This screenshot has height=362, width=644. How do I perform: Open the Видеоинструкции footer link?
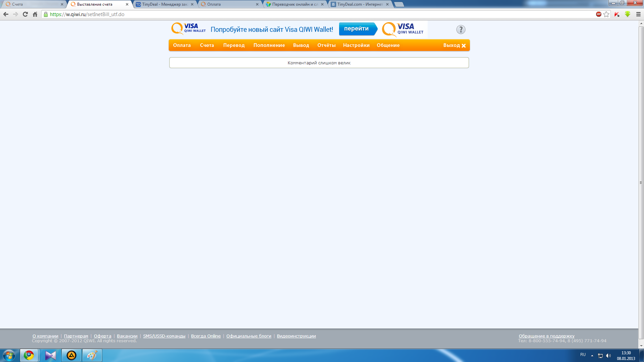[x=296, y=336]
